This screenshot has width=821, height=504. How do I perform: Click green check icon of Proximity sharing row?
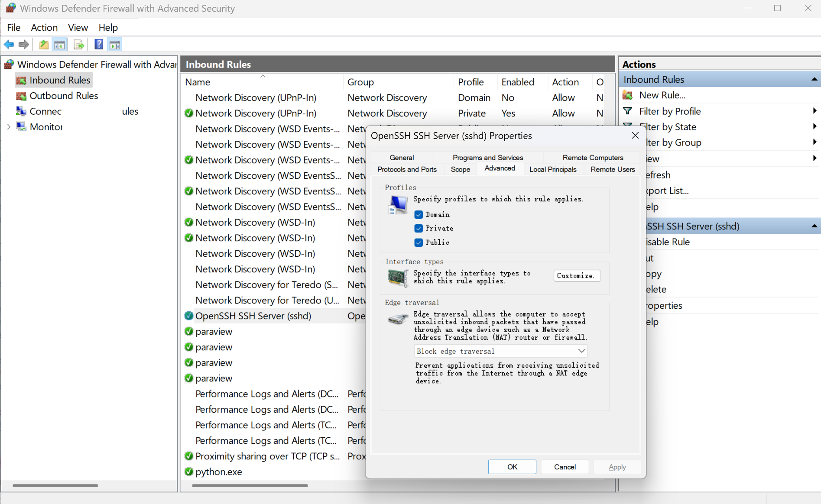tap(188, 456)
